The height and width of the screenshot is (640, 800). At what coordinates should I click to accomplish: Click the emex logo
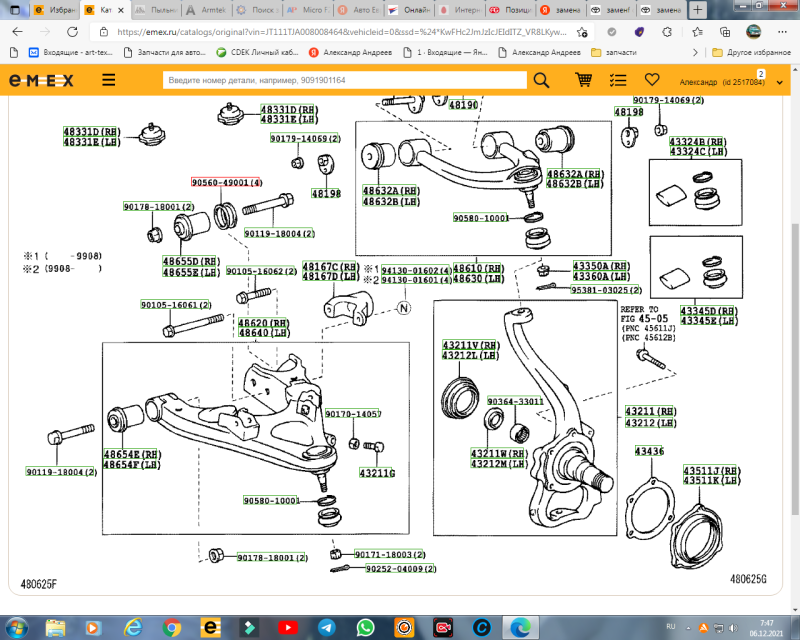(42, 79)
